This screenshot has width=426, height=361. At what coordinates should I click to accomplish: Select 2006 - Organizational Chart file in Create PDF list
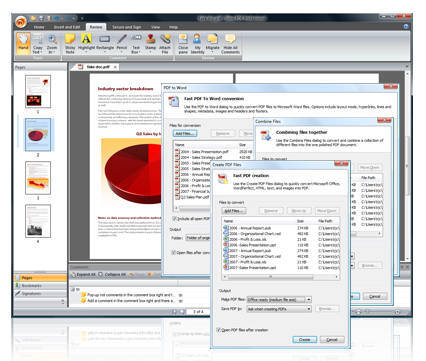click(252, 234)
